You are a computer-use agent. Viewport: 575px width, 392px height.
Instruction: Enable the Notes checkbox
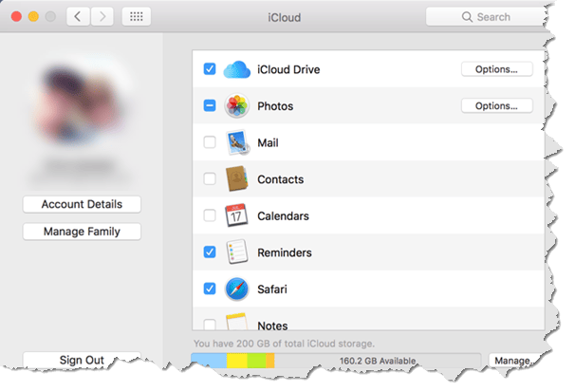(210, 325)
